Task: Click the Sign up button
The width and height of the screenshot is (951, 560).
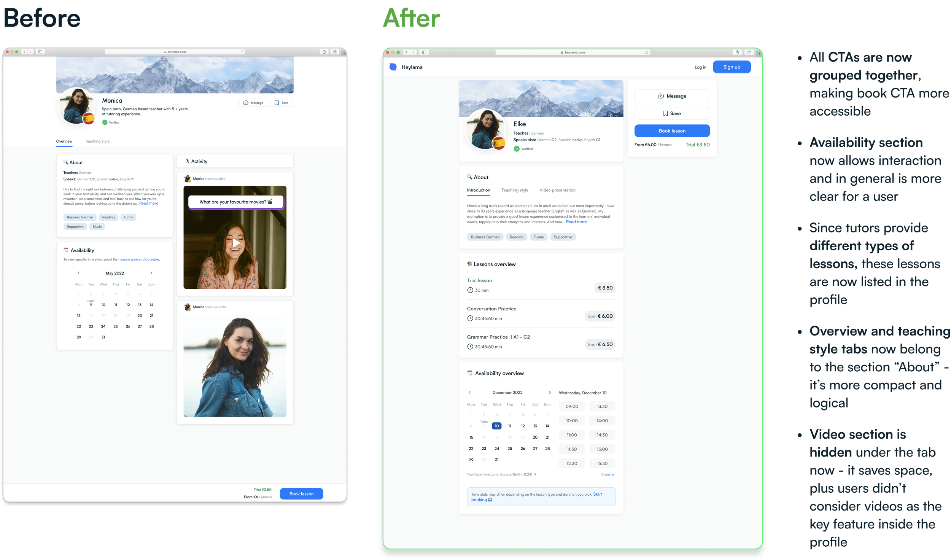Action: pyautogui.click(x=730, y=67)
